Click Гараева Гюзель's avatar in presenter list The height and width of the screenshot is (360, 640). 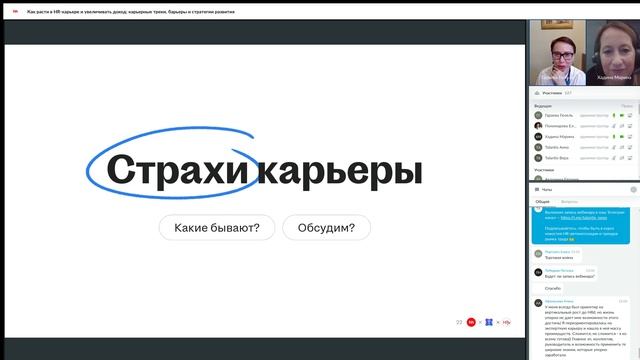pyautogui.click(x=538, y=116)
